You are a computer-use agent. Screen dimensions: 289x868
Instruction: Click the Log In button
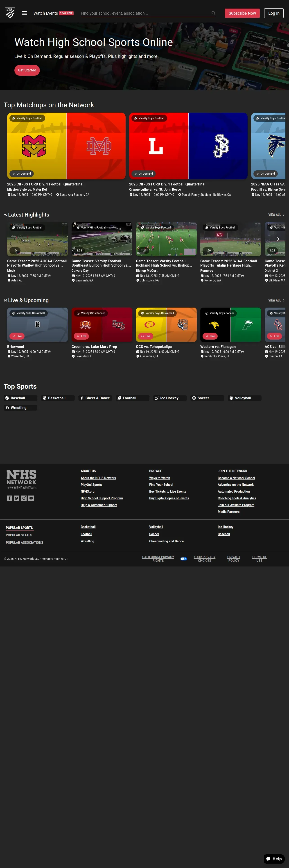point(274,13)
